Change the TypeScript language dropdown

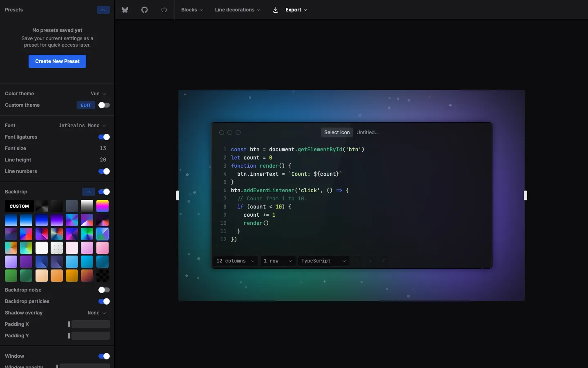(x=324, y=261)
